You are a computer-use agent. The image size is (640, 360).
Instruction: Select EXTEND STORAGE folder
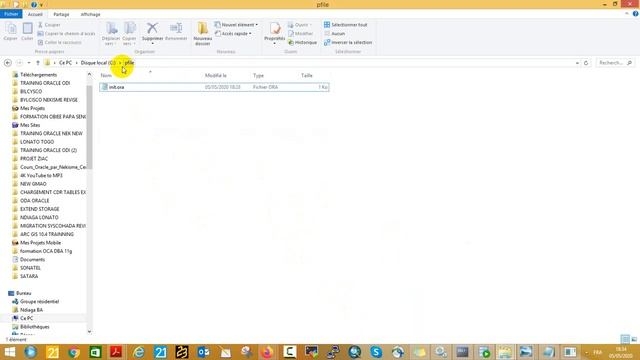(x=40, y=209)
